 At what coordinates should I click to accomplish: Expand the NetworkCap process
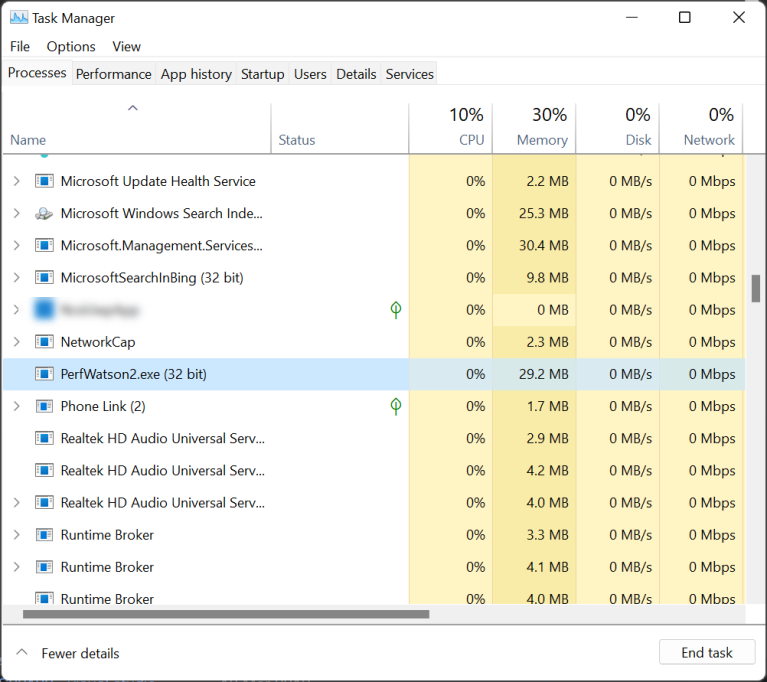(17, 342)
